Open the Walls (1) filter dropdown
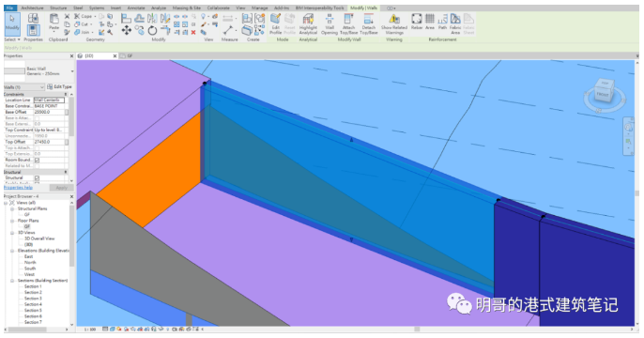Image resolution: width=644 pixels, height=338 pixels. coord(41,87)
